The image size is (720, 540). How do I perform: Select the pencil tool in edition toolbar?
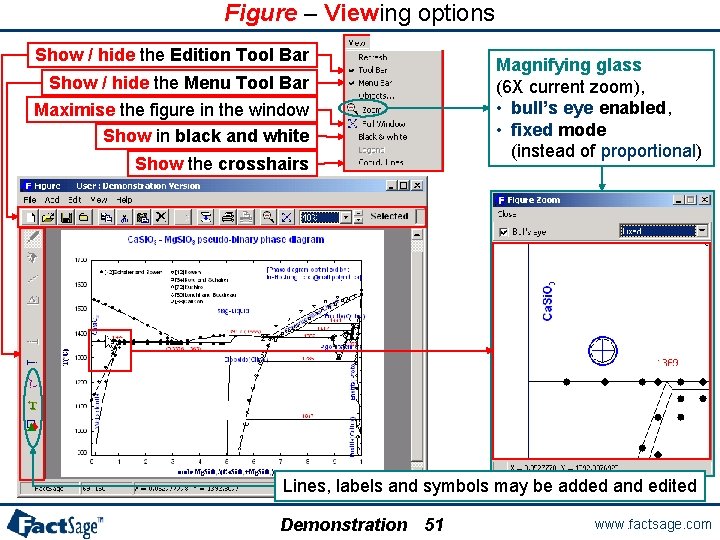click(33, 237)
